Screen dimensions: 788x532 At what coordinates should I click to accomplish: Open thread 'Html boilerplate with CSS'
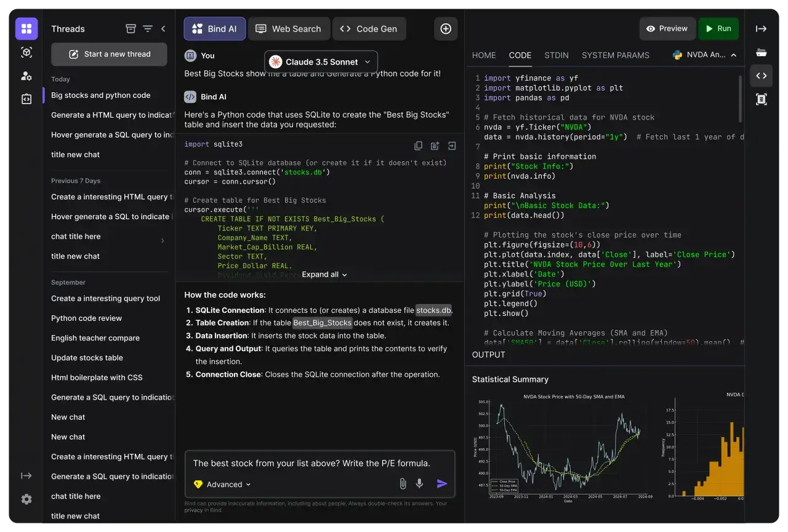point(97,377)
